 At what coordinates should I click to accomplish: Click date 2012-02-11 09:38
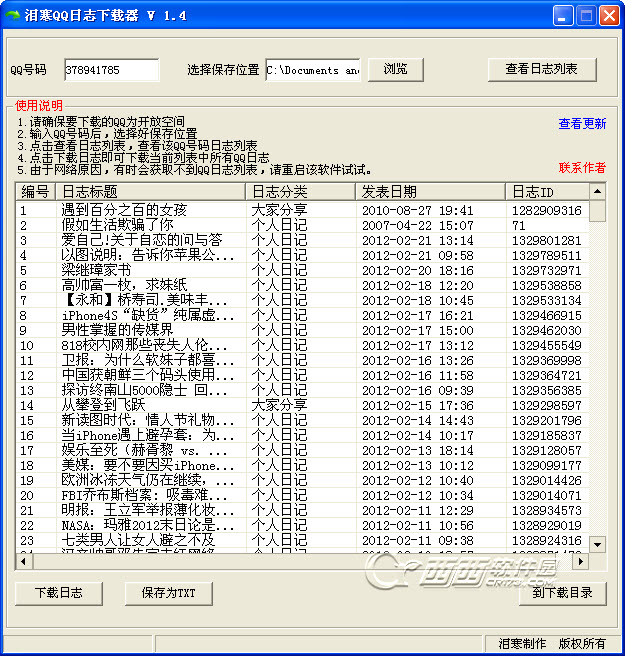click(418, 541)
